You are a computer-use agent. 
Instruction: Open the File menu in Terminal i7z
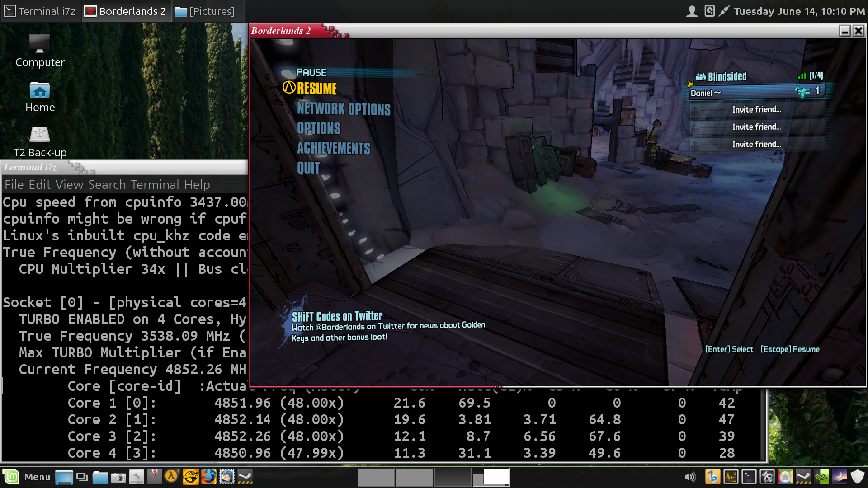click(x=14, y=185)
